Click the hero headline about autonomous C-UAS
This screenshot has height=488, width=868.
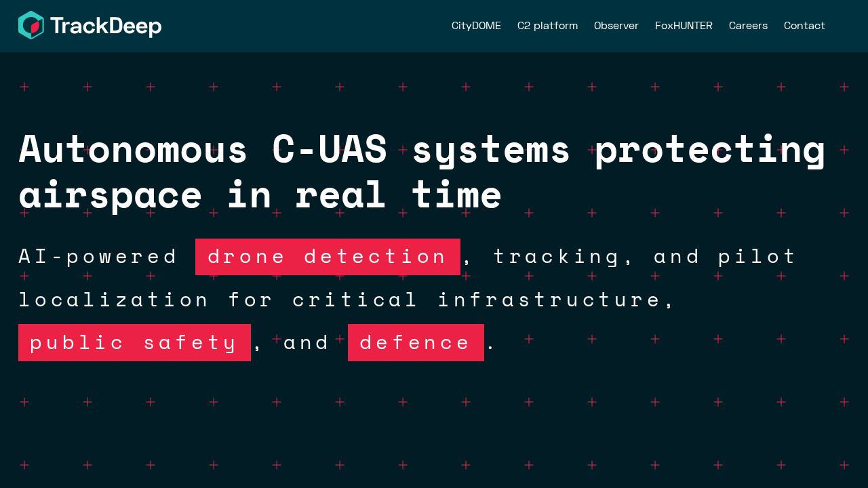pos(422,171)
